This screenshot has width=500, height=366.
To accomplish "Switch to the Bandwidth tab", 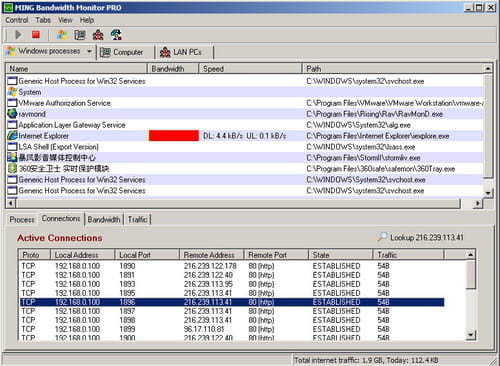I will 104,219.
